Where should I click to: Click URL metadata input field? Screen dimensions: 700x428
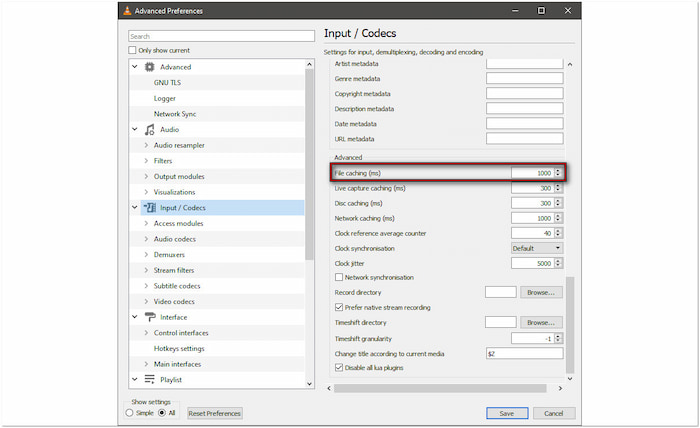(525, 139)
